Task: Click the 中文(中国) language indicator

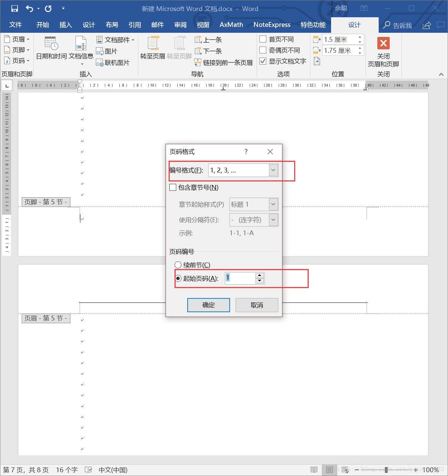Action: pyautogui.click(x=113, y=470)
